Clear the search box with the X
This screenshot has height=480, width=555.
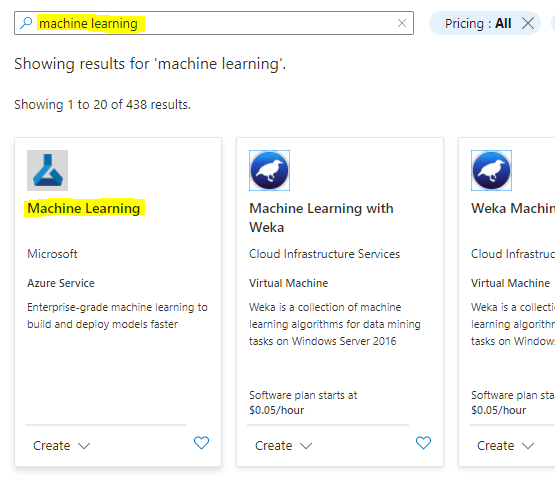[x=402, y=23]
